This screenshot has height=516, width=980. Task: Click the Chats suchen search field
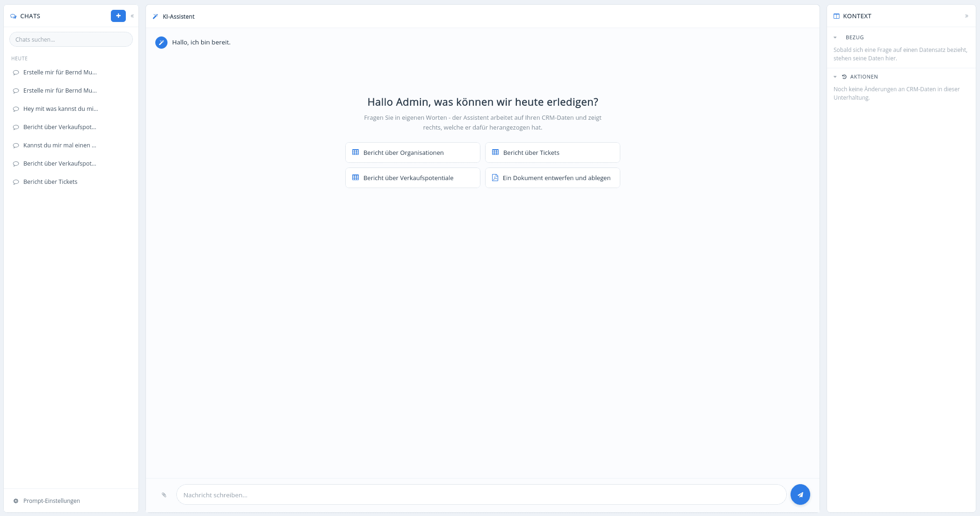point(71,39)
